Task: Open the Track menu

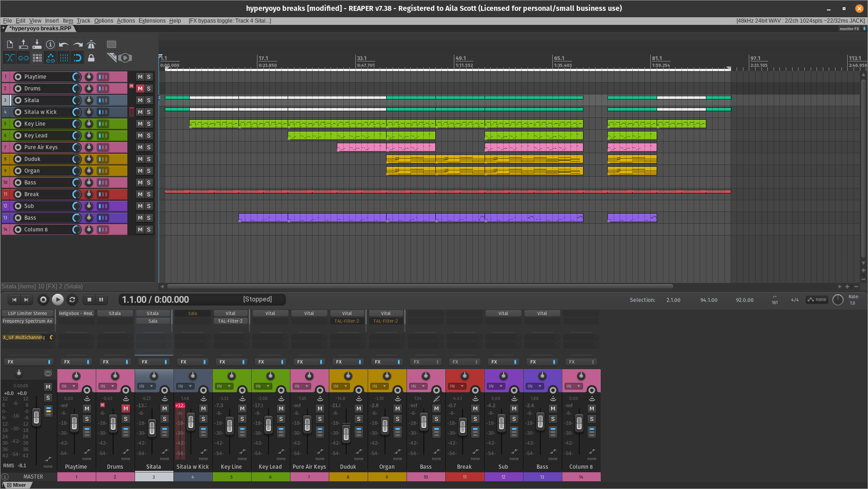Action: (x=84, y=21)
